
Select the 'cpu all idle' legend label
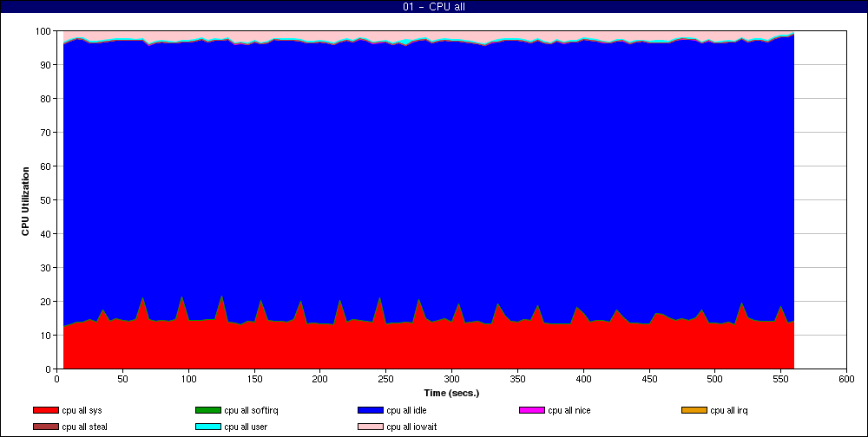tap(406, 410)
